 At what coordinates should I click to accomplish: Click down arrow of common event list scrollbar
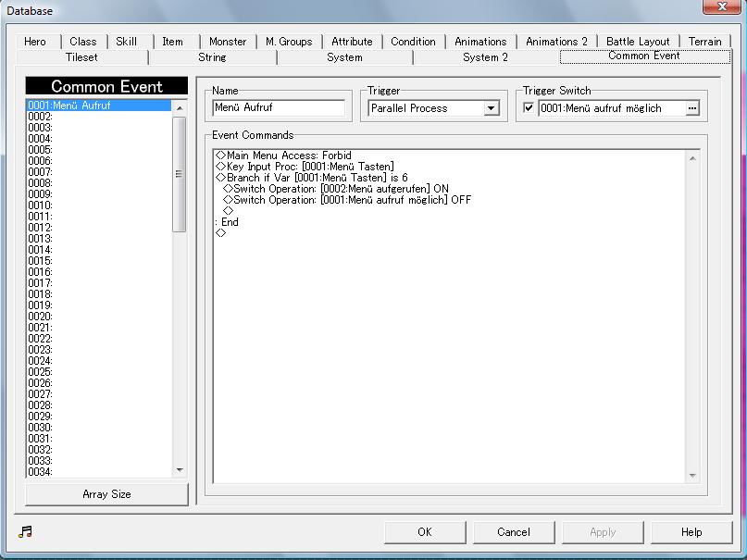[180, 470]
